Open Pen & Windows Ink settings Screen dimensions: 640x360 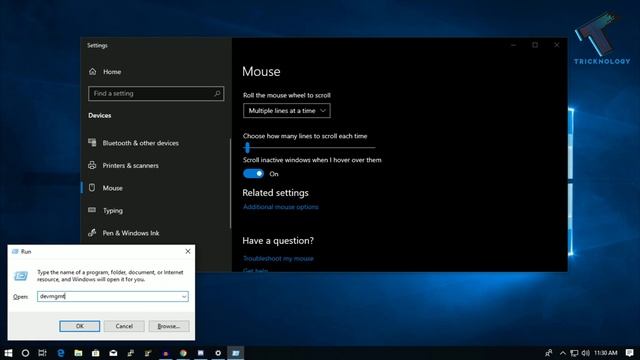tap(131, 233)
